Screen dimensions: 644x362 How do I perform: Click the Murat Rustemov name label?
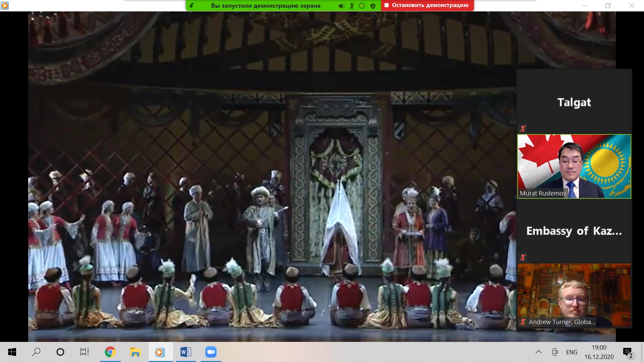[543, 193]
